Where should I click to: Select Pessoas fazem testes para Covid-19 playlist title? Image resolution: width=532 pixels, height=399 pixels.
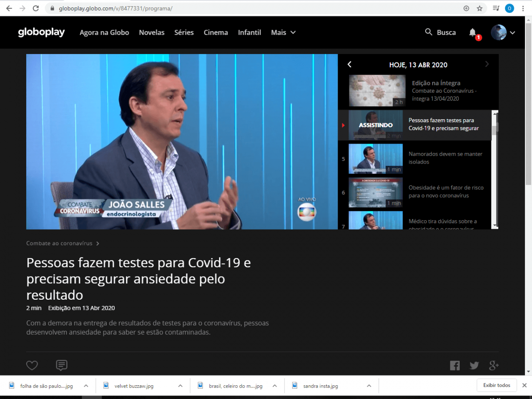[444, 124]
